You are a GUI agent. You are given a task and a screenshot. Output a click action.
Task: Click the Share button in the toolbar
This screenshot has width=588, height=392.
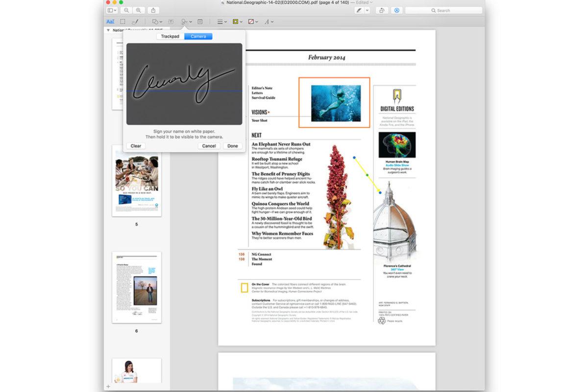coord(153,10)
